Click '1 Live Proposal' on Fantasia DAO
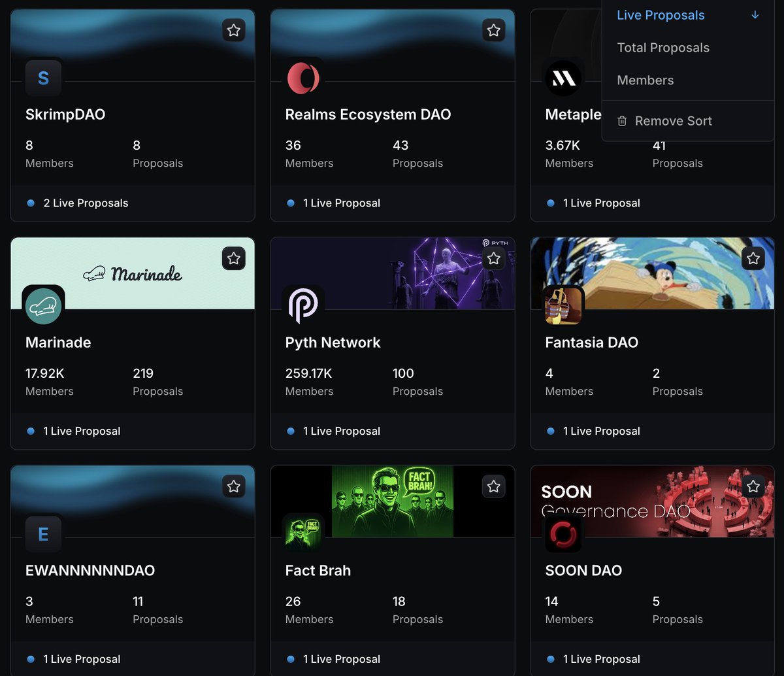784x676 pixels. pyautogui.click(x=602, y=431)
